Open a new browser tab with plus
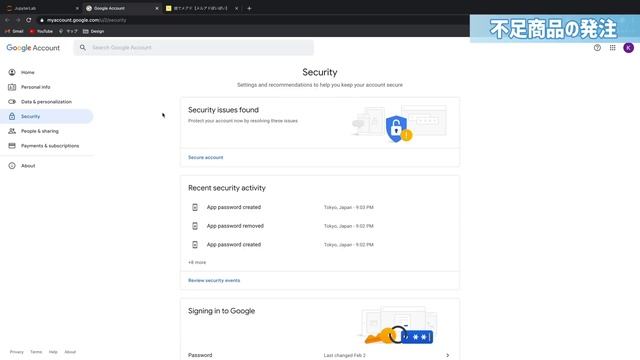The height and width of the screenshot is (360, 640). (x=249, y=8)
